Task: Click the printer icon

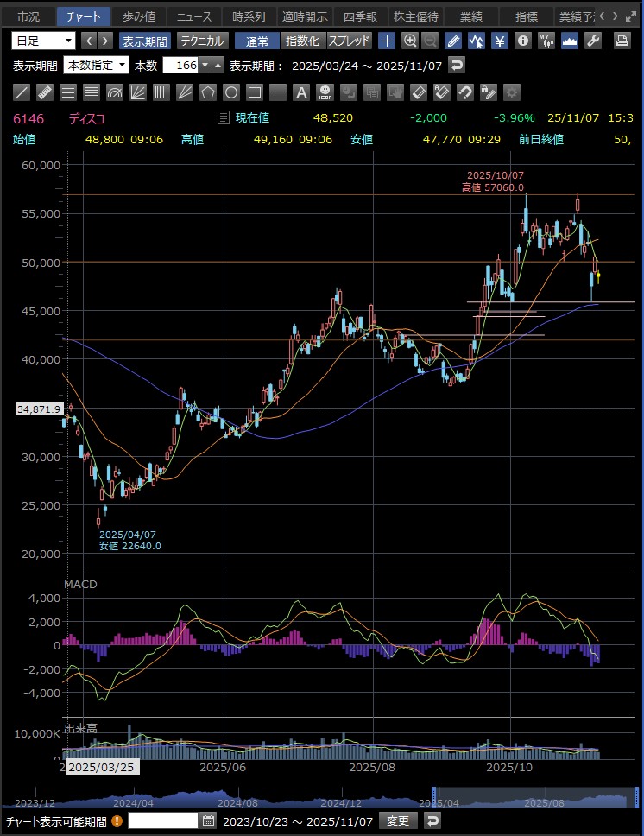Action: pyautogui.click(x=622, y=41)
